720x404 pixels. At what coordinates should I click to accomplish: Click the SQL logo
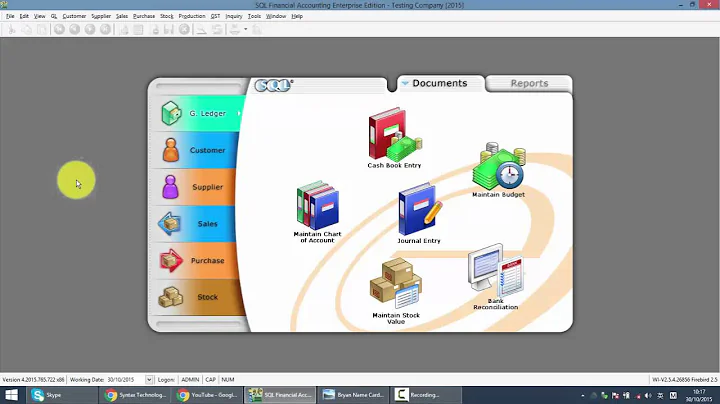[x=274, y=85]
